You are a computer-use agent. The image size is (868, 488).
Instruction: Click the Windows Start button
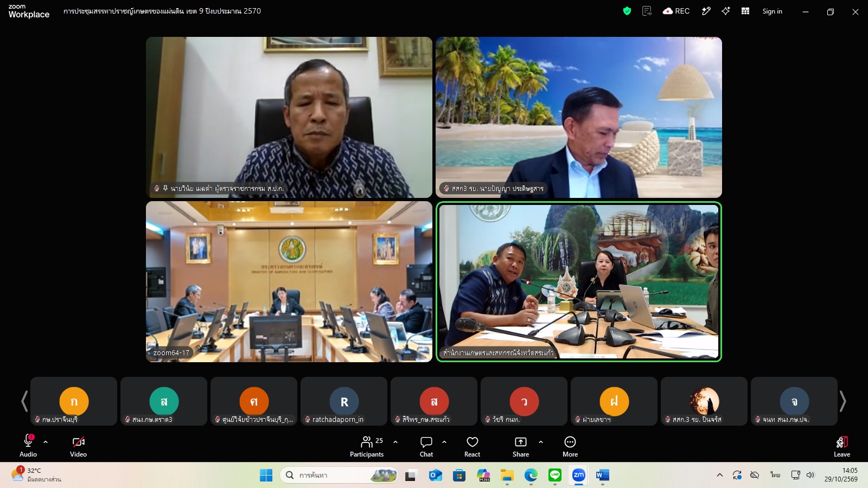click(266, 476)
